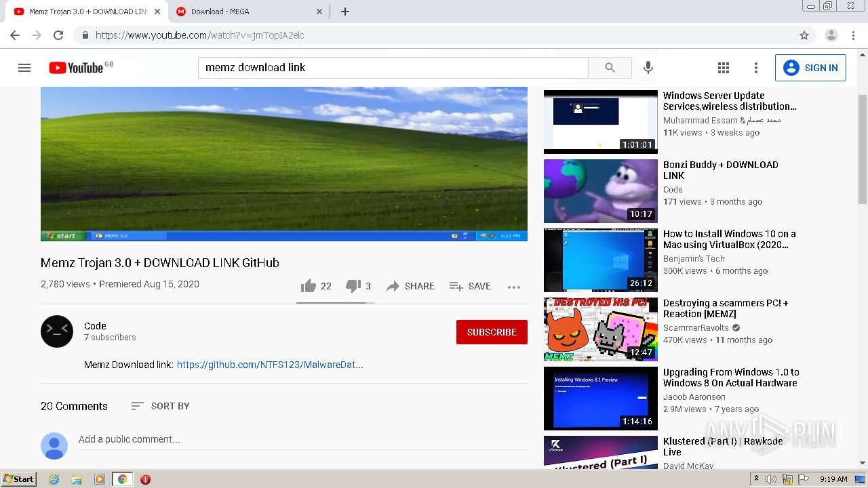Screen dimensions: 868x488
Task: Click the search magnifier button
Action: tap(610, 68)
